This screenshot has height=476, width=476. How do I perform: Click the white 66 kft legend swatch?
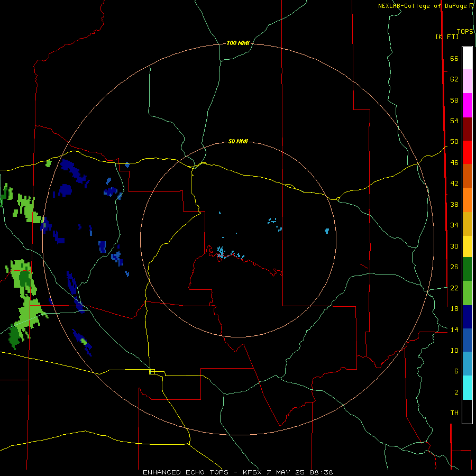(467, 58)
